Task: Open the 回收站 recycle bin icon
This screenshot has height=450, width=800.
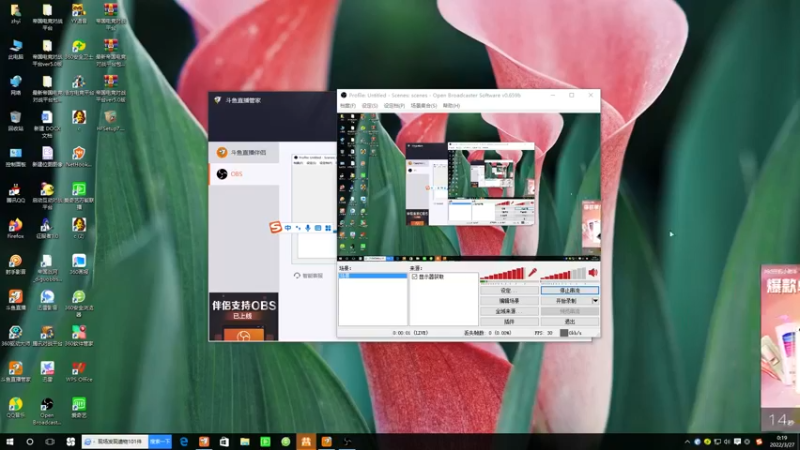Action: coord(15,121)
